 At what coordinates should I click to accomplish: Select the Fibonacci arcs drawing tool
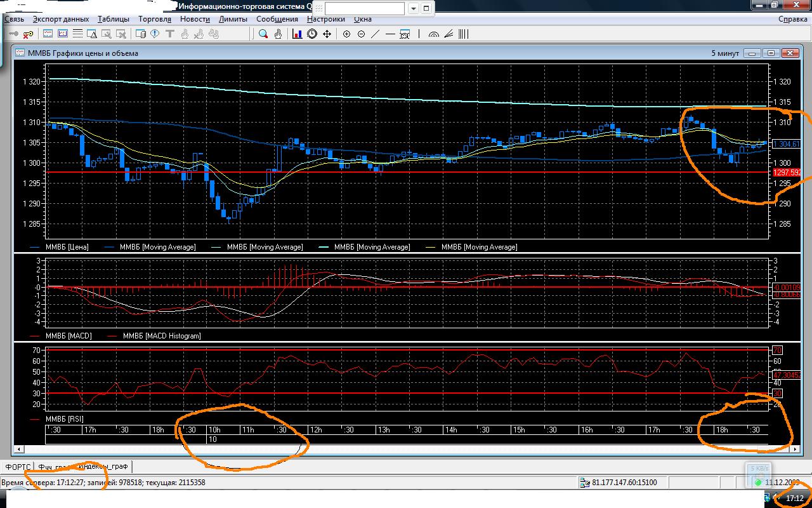434,34
